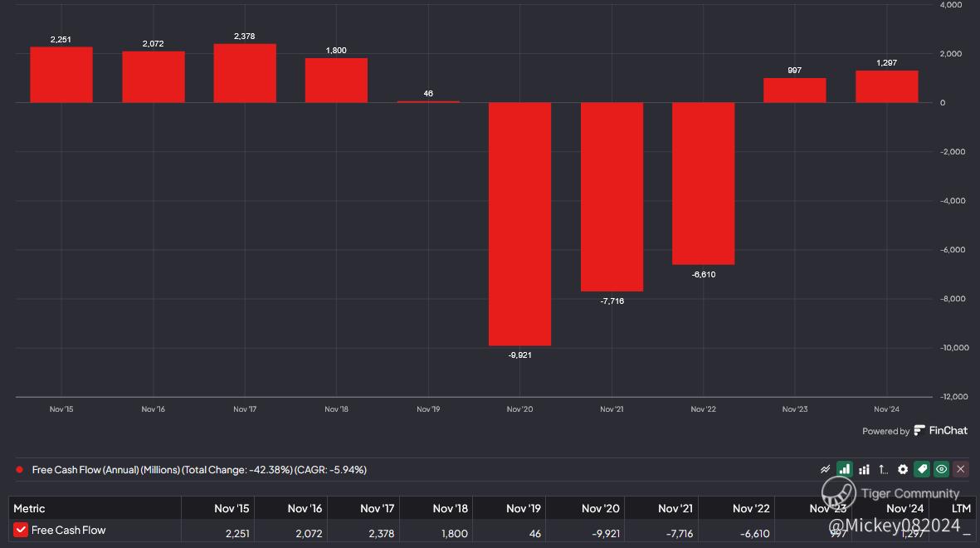Image resolution: width=980 pixels, height=548 pixels.
Task: Hide Free Cash Flow series using eye icon
Action: point(941,469)
